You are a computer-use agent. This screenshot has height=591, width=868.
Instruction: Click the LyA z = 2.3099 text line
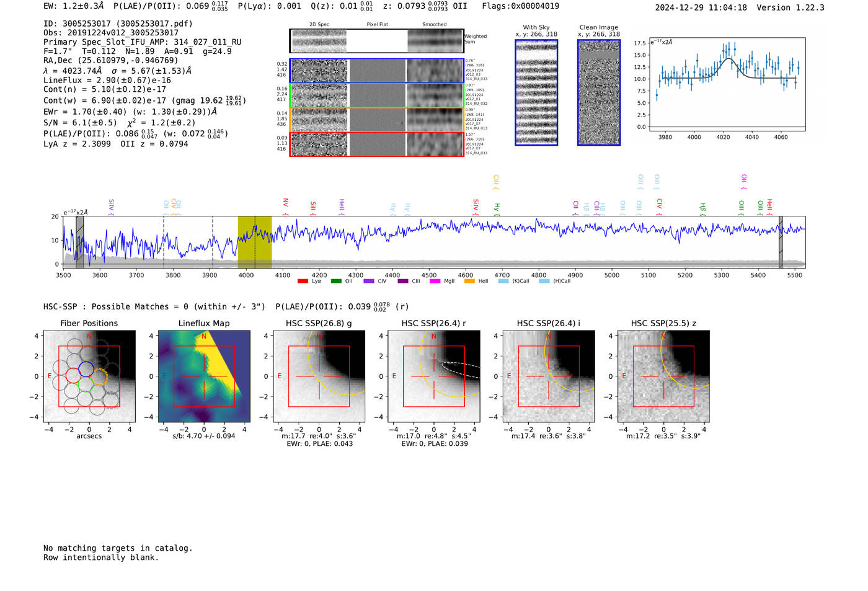pyautogui.click(x=77, y=144)
